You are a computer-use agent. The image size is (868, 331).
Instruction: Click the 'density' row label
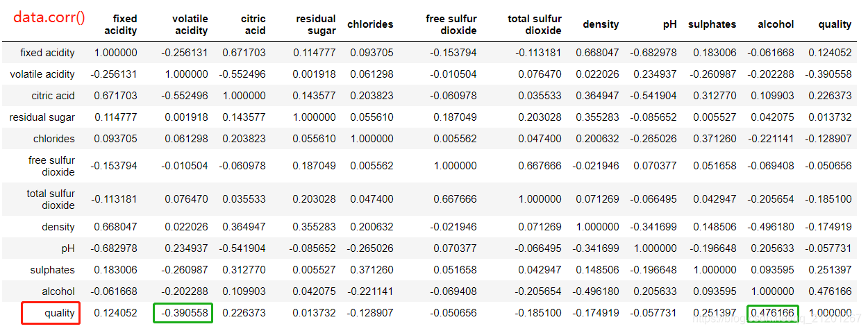point(58,227)
